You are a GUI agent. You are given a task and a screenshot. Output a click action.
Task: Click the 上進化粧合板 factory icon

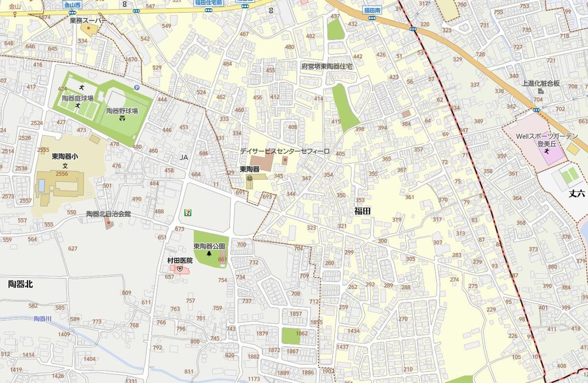[x=540, y=91]
